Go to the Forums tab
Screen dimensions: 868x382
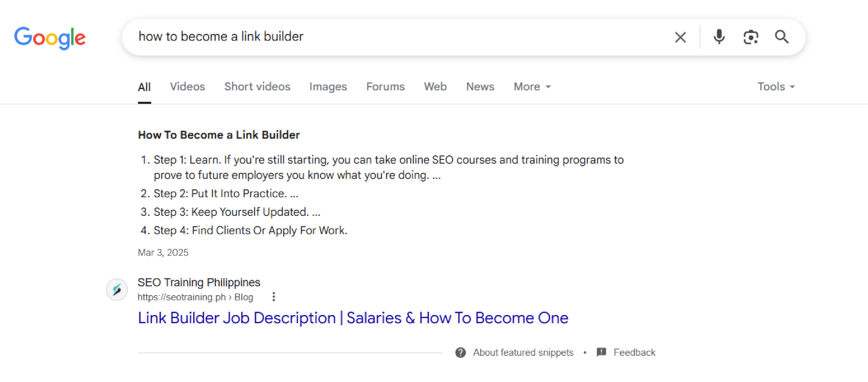tap(385, 86)
